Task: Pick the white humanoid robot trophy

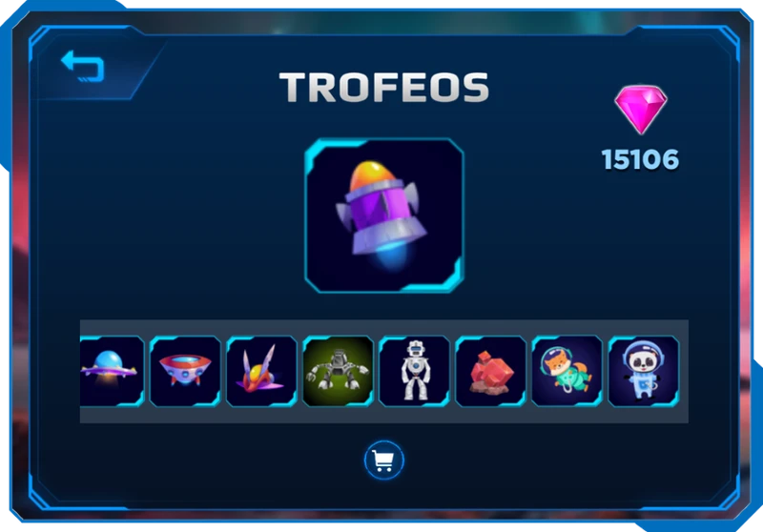Action: click(x=415, y=371)
